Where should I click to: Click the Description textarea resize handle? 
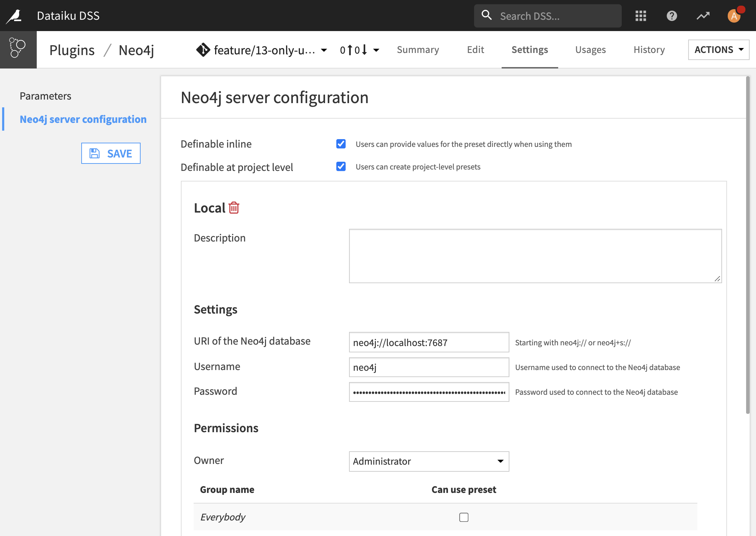(717, 279)
